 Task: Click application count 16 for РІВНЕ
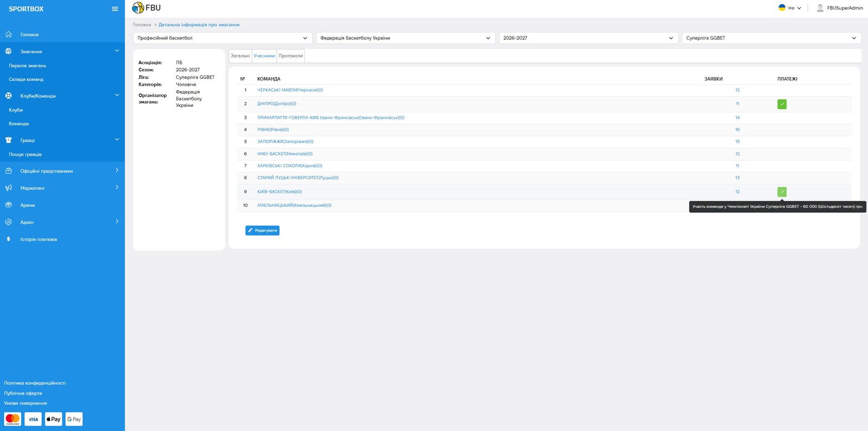point(737,130)
